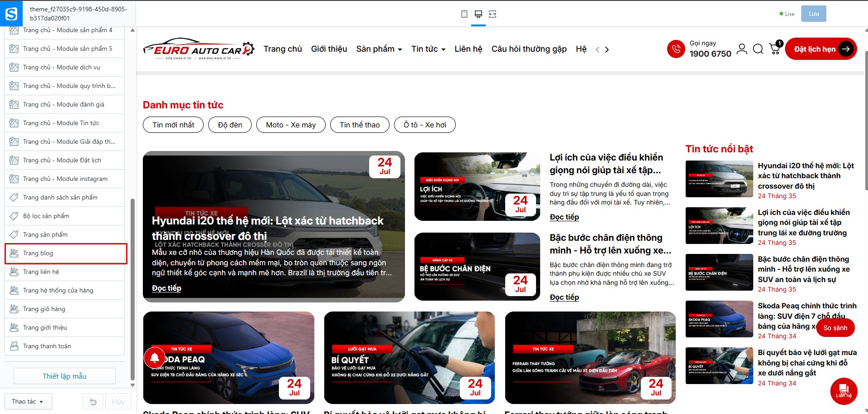Go to Trang chủ in site menu
This screenshot has height=414, width=868.
pyautogui.click(x=283, y=49)
